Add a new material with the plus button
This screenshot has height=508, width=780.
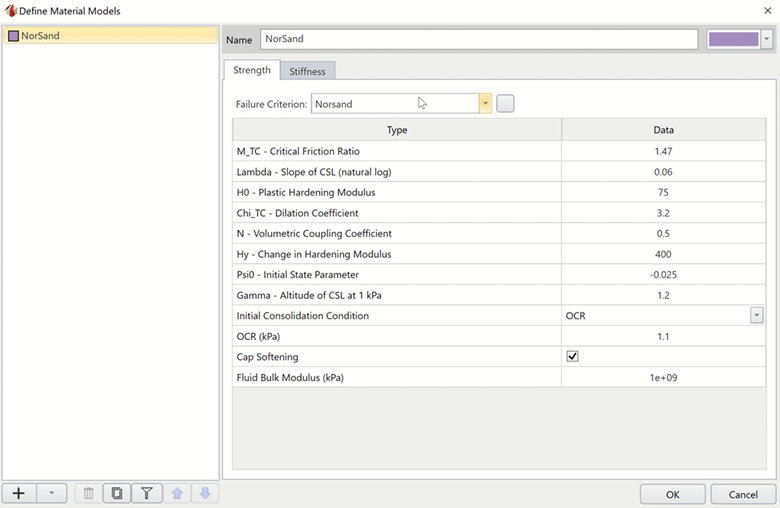pos(18,493)
